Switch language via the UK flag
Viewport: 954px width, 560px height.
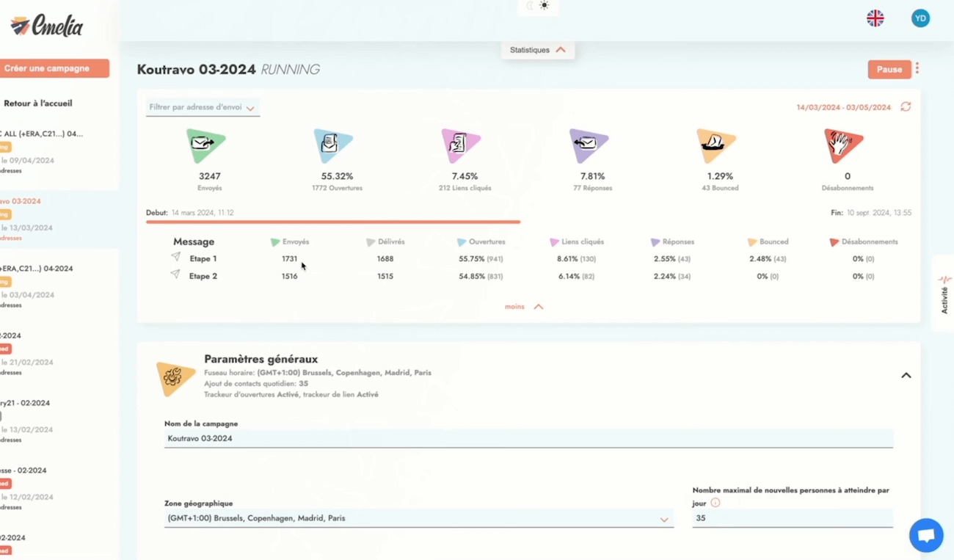click(875, 18)
